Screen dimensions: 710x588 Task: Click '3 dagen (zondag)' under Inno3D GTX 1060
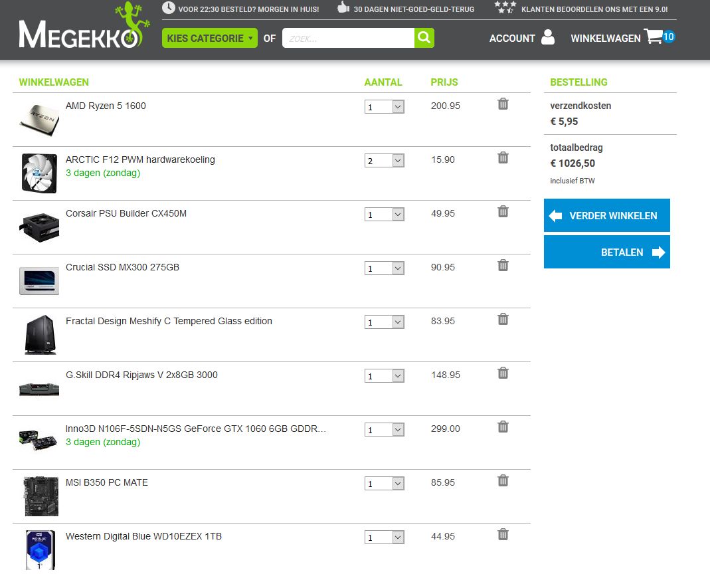click(x=103, y=442)
